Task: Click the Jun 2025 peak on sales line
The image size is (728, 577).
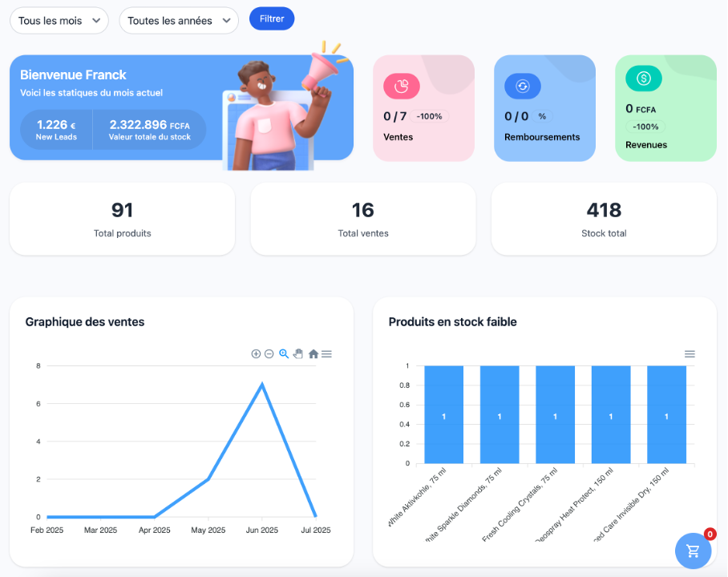Action: coord(262,385)
